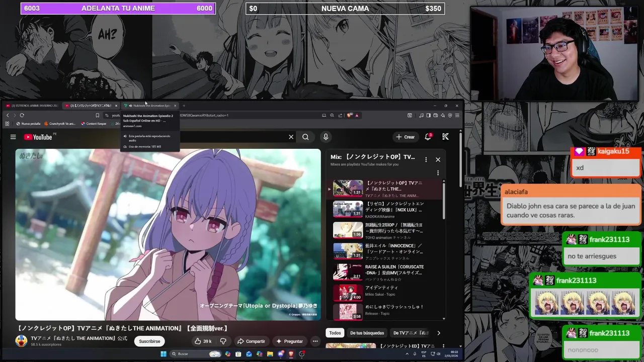Open a new browser tab

click(184, 106)
